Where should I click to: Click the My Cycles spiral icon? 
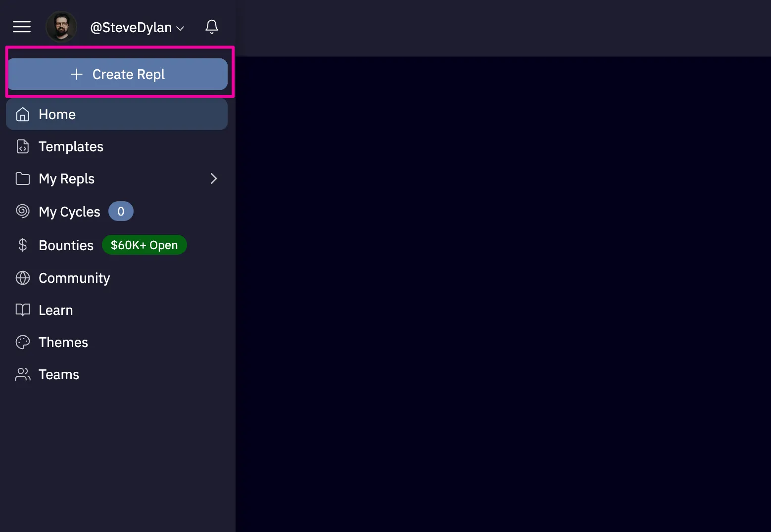click(23, 211)
